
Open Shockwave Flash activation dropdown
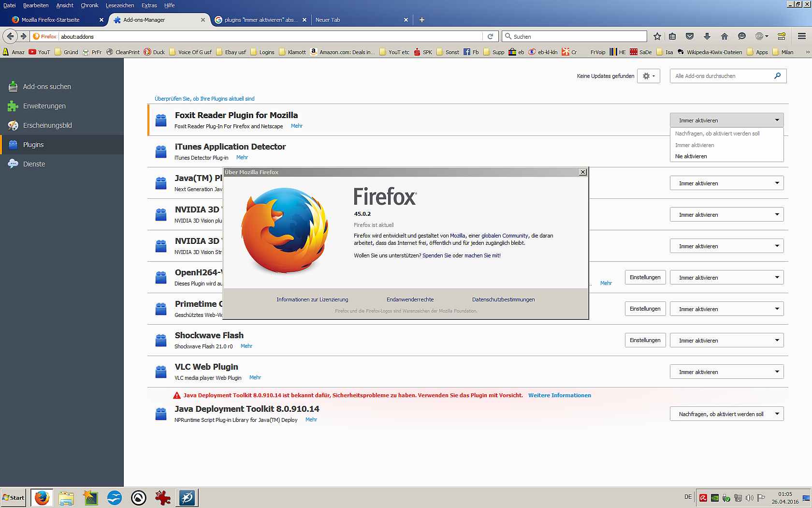726,341
